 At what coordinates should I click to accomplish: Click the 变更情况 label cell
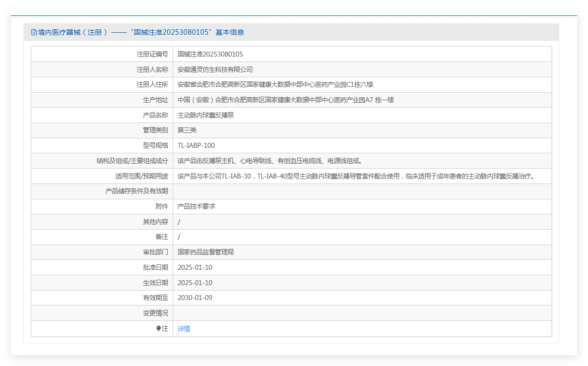[x=102, y=313]
